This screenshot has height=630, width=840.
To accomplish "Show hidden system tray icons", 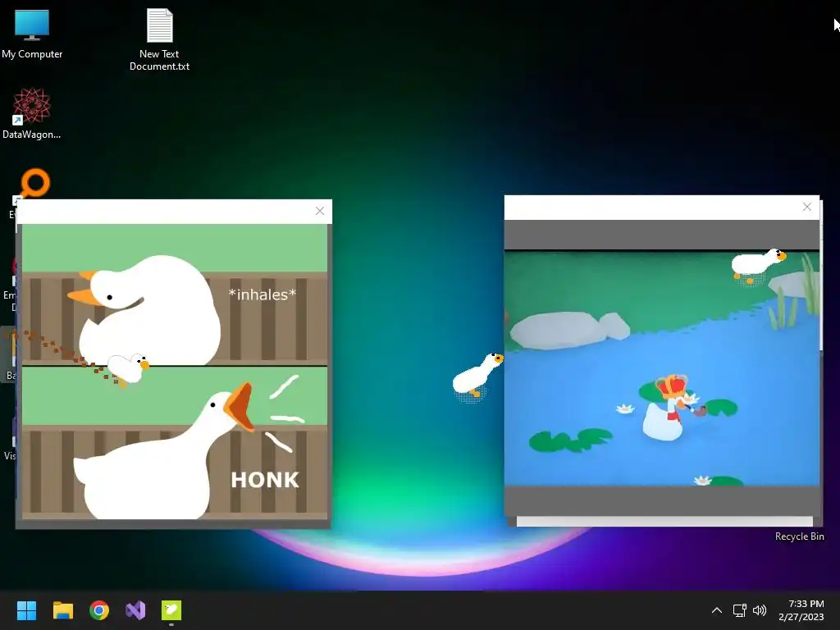I will coord(717,610).
